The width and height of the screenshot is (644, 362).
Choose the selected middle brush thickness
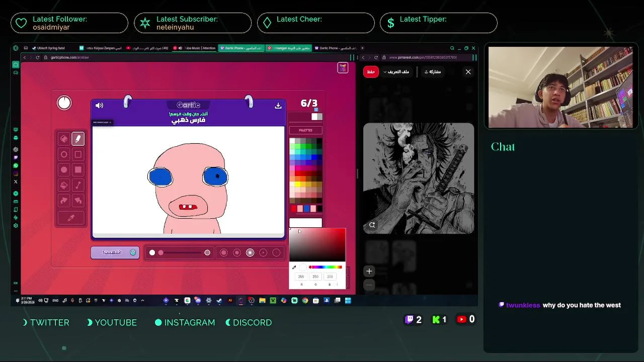[x=250, y=252]
